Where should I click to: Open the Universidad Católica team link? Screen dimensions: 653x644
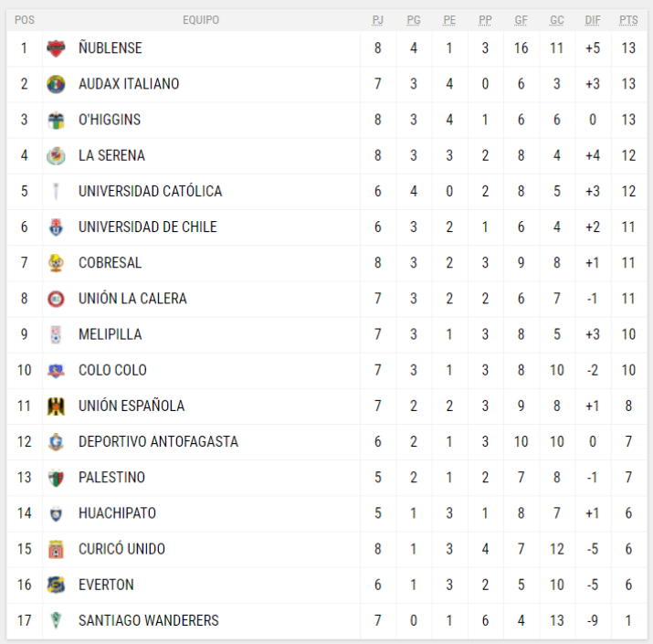pos(150,191)
